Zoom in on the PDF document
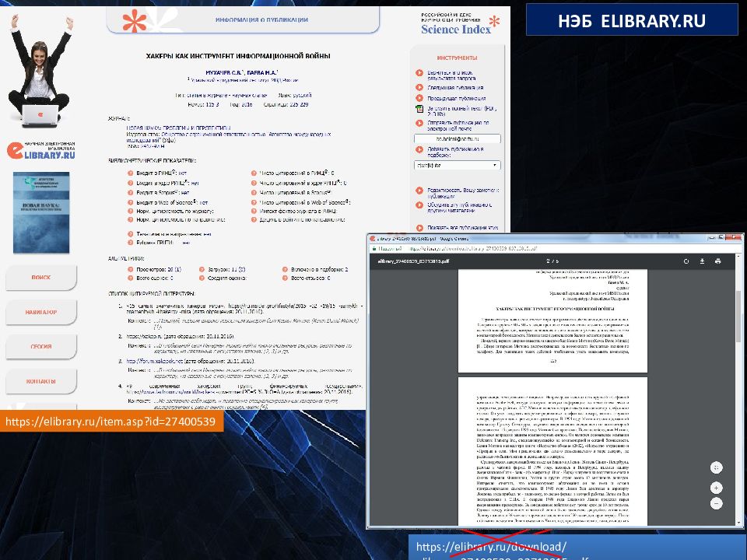 coord(716,488)
